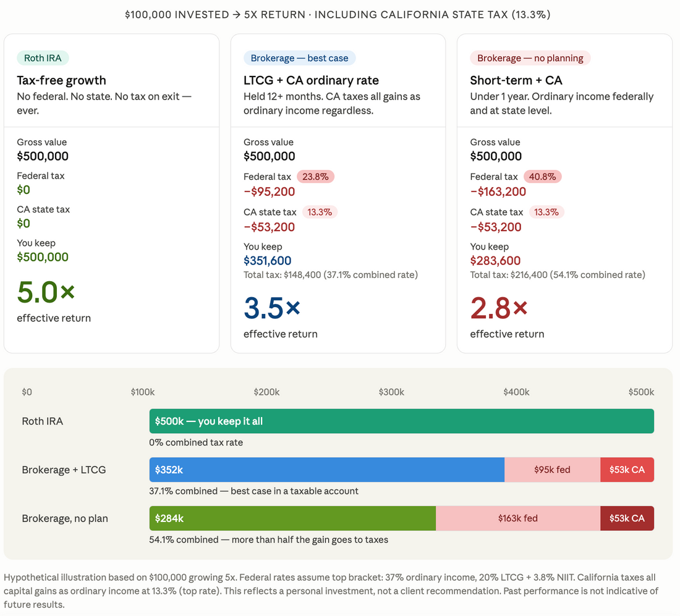Click the blue $352k bar segment
680x616 pixels.
point(326,470)
